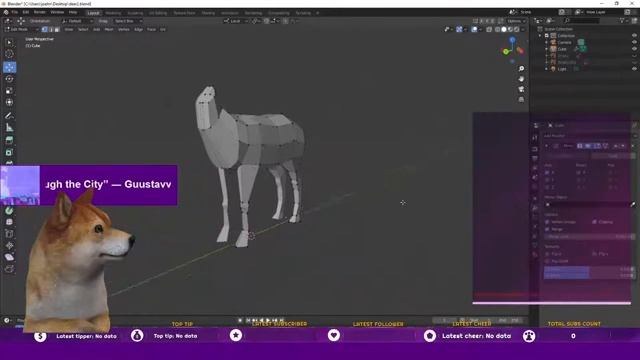Click the timeline play button

268,320
